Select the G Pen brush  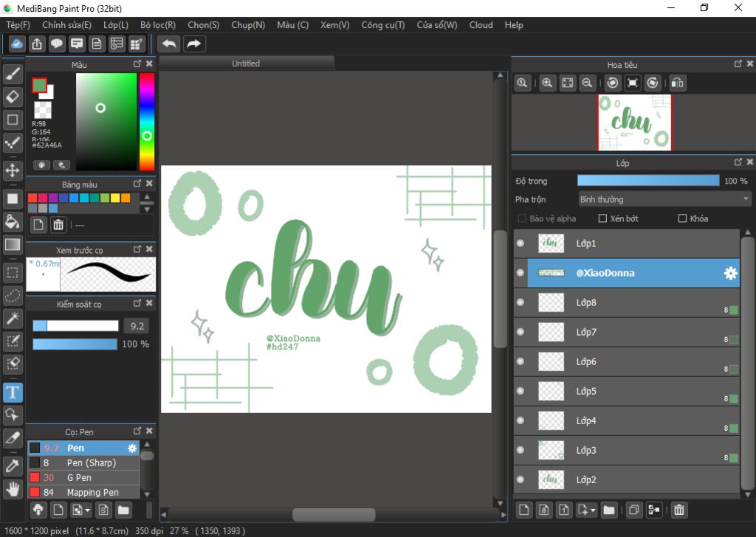(83, 478)
